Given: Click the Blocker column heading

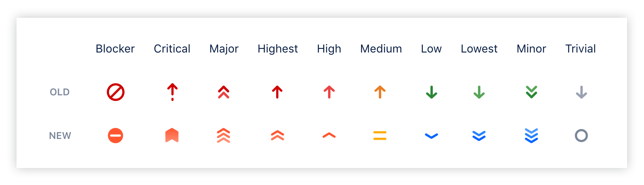Looking at the screenshot, I should click(x=115, y=49).
